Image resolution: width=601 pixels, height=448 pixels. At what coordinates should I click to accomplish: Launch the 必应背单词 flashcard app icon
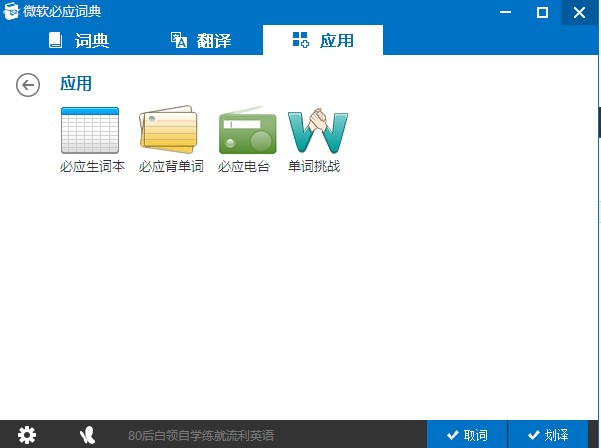click(169, 130)
